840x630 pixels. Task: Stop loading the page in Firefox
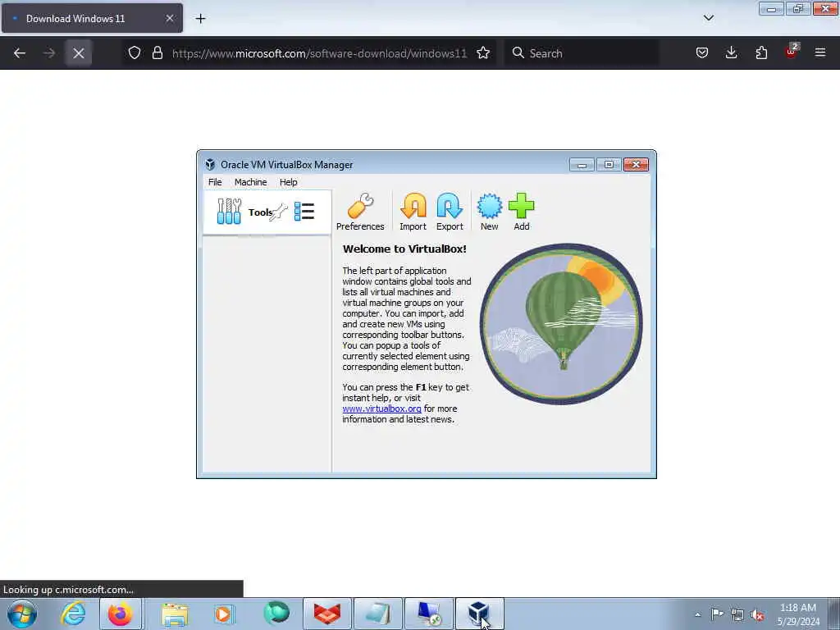click(78, 53)
